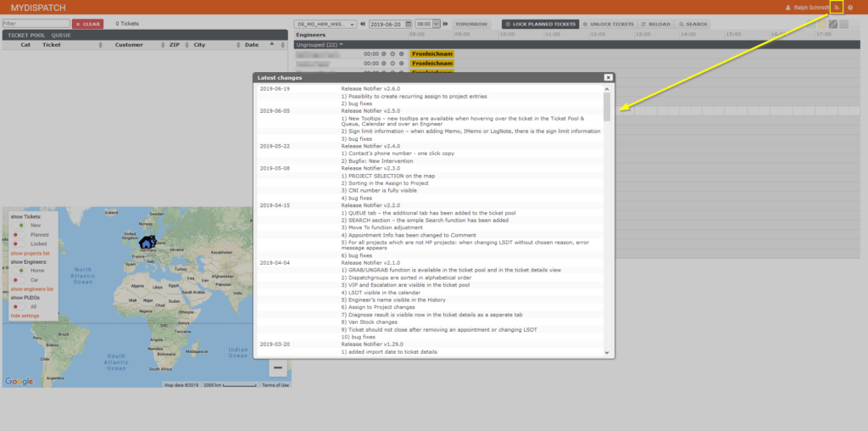This screenshot has height=431, width=868.
Task: Click 'Van Stock changes' line
Action: [370, 322]
